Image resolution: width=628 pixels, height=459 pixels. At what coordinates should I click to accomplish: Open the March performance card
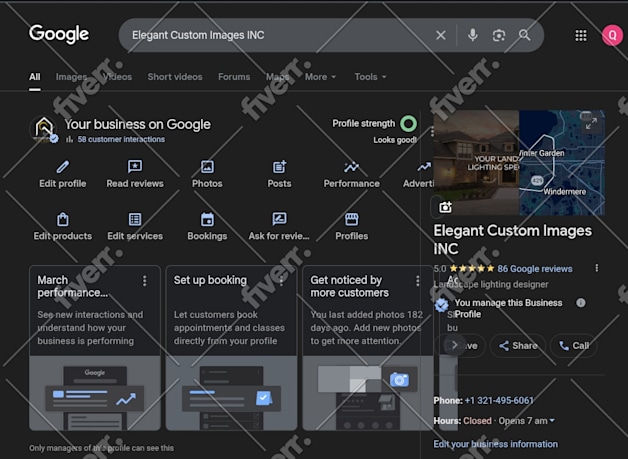click(x=95, y=348)
